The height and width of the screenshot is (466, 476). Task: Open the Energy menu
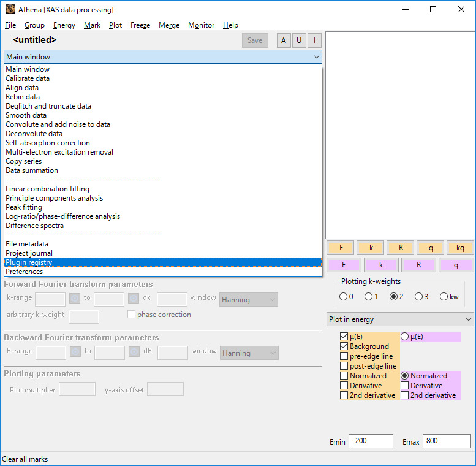click(64, 25)
